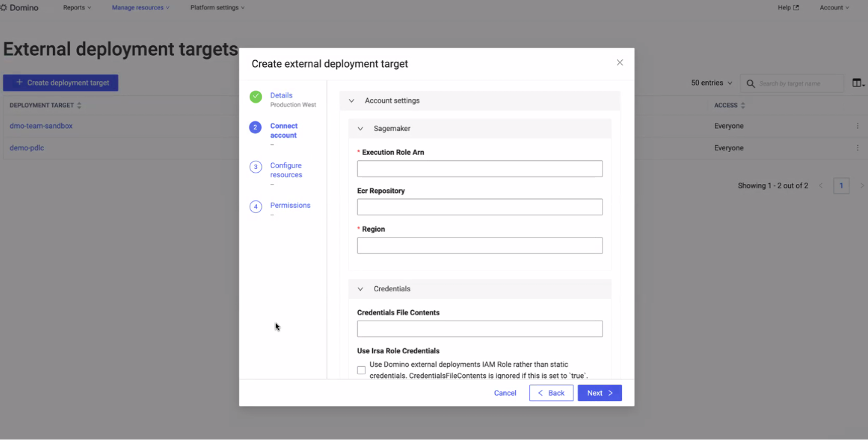Click Create deployment target button

[61, 83]
